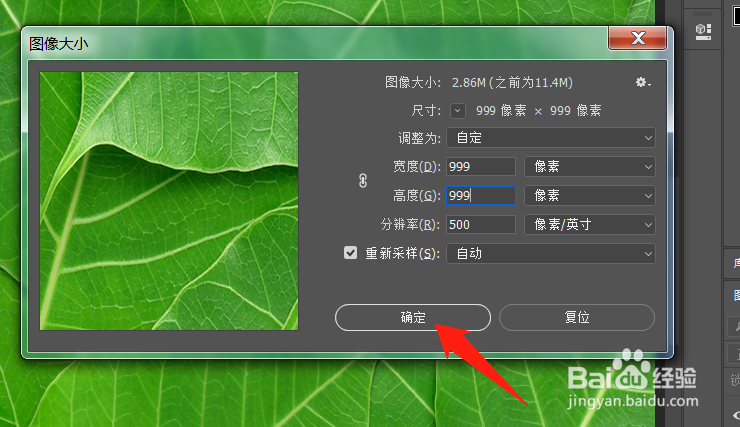Toggle the constrain proportions link icon
The image size is (740, 427).
tap(362, 181)
